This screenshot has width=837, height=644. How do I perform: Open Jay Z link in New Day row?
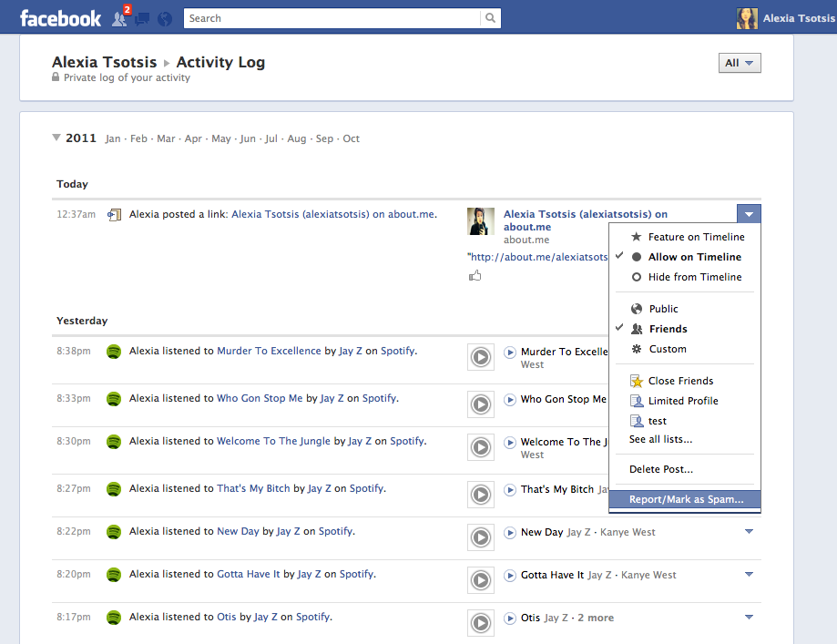(288, 531)
